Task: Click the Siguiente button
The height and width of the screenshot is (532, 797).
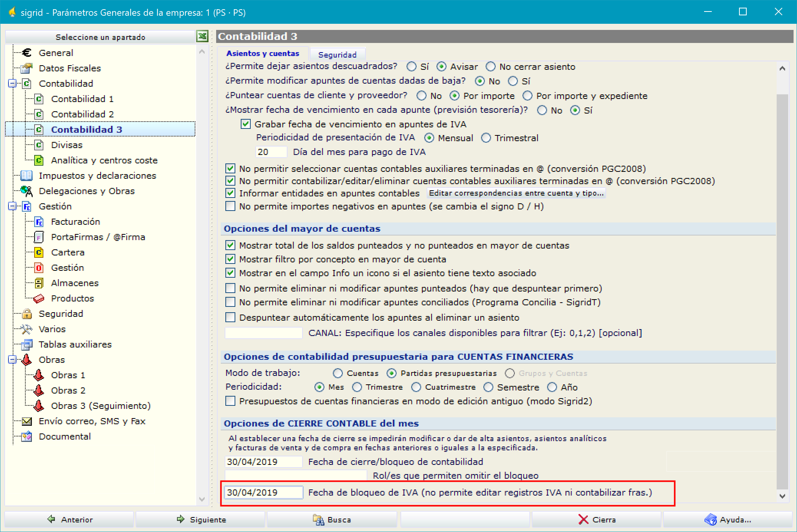Action: 201,519
